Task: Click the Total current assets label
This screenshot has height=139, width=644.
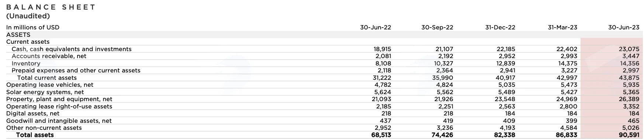Action: (x=47, y=78)
